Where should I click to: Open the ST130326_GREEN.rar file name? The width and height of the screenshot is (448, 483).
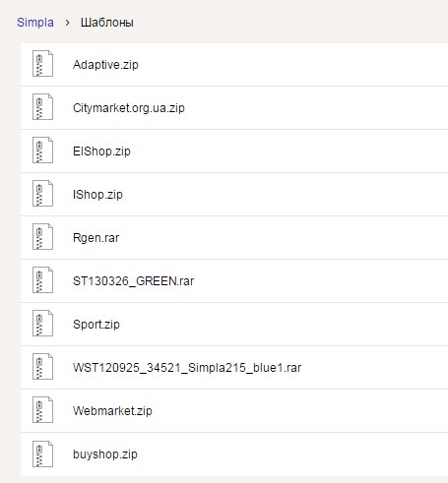(x=133, y=281)
